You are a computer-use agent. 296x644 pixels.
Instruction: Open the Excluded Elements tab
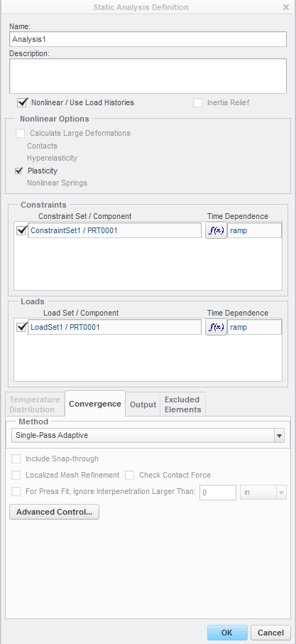[182, 404]
